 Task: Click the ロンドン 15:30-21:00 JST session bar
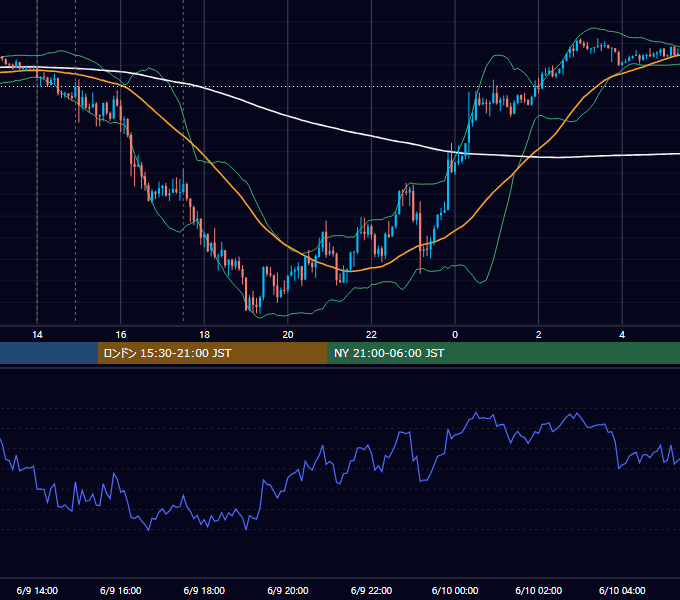point(212,353)
